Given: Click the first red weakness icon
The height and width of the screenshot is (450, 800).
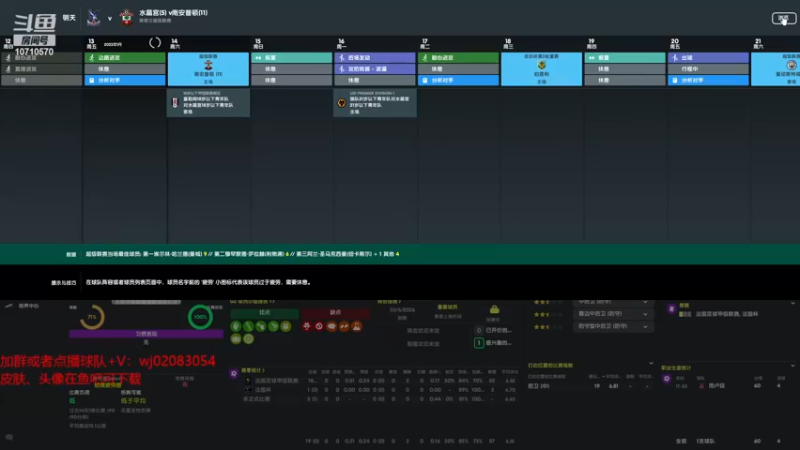Looking at the screenshot, I should pyautogui.click(x=307, y=326).
